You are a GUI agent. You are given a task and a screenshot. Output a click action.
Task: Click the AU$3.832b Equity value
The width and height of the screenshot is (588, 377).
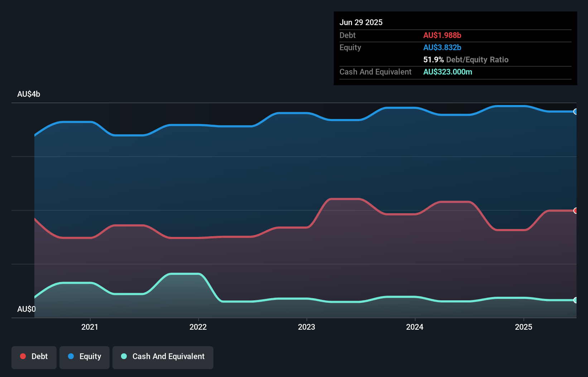(443, 47)
